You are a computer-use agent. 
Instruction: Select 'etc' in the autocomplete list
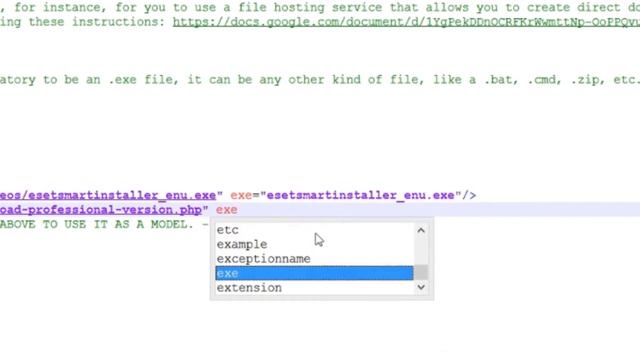click(314, 230)
